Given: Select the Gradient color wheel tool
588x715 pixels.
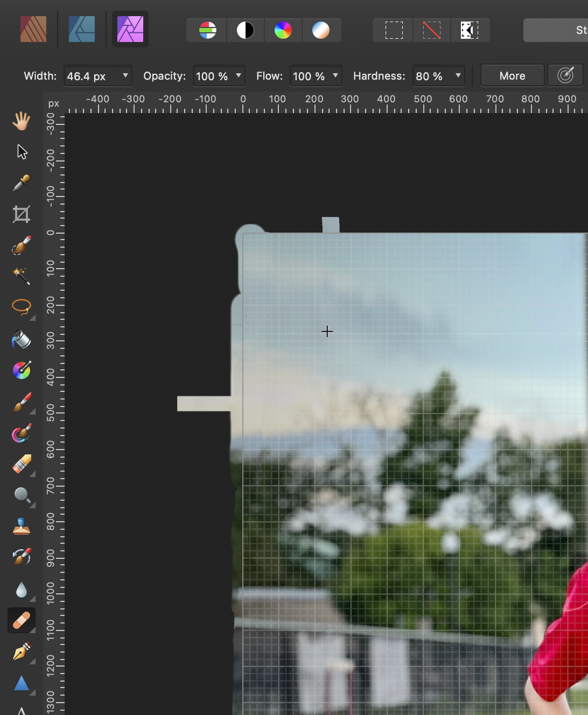Looking at the screenshot, I should coord(22,370).
